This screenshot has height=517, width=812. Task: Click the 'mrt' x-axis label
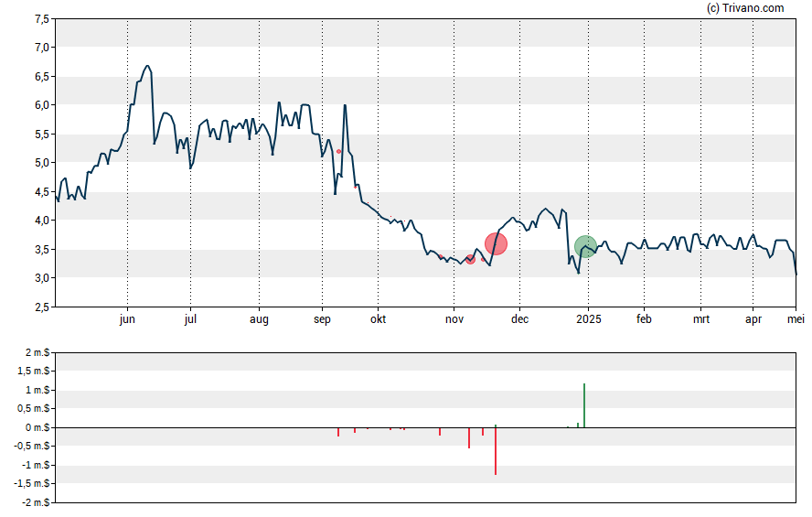pyautogui.click(x=701, y=319)
